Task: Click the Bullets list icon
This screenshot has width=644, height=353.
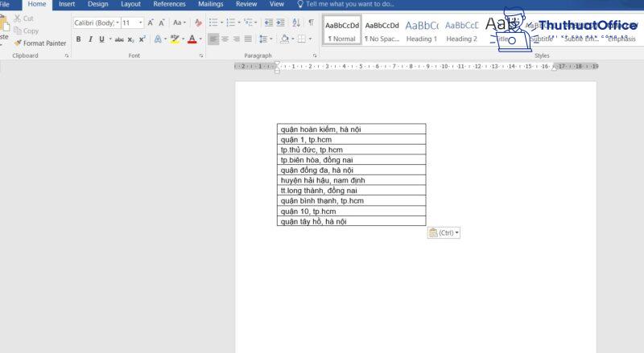Action: 213,23
